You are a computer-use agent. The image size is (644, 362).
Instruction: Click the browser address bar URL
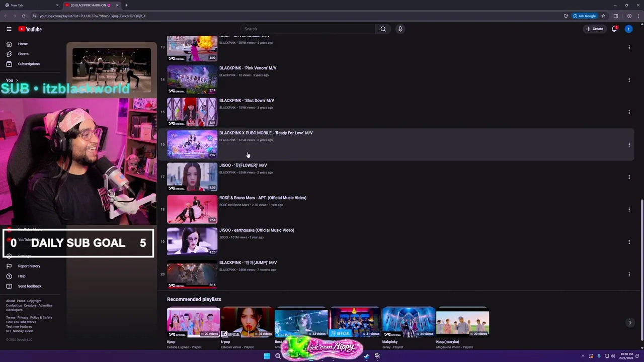click(93, 16)
